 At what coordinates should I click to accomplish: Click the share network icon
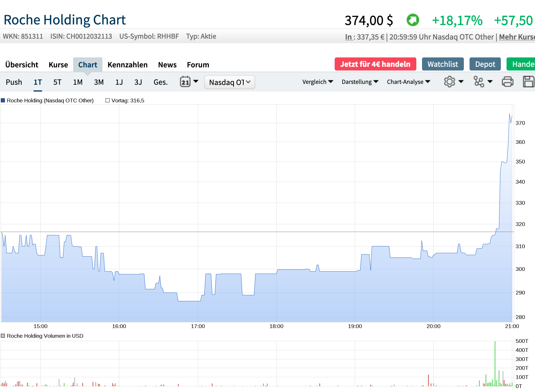(x=479, y=82)
